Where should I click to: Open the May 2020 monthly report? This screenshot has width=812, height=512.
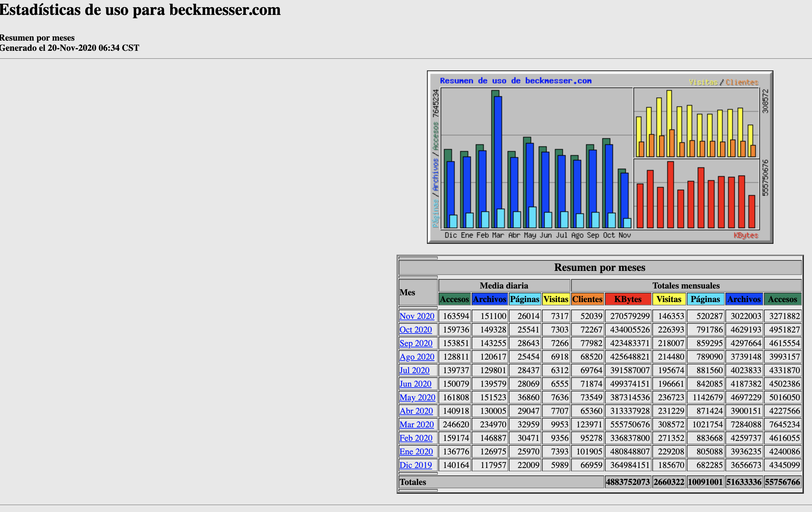click(x=417, y=397)
